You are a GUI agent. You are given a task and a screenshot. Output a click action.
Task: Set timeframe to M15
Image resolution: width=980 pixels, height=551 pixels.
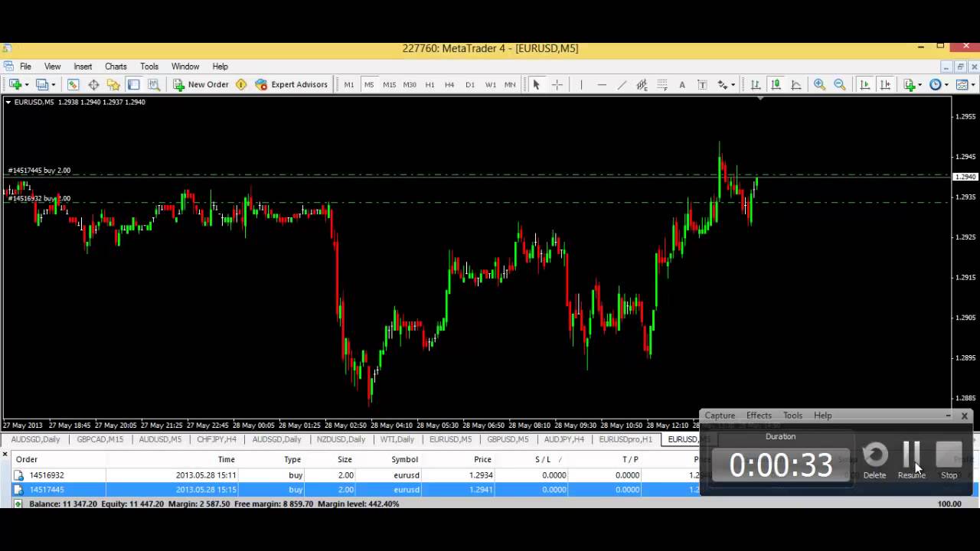click(389, 84)
